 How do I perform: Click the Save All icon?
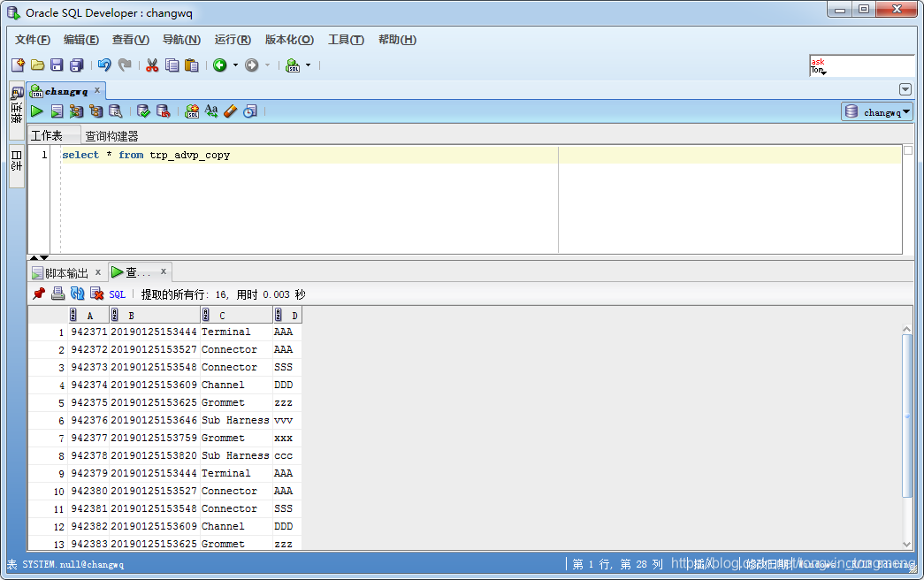[77, 65]
